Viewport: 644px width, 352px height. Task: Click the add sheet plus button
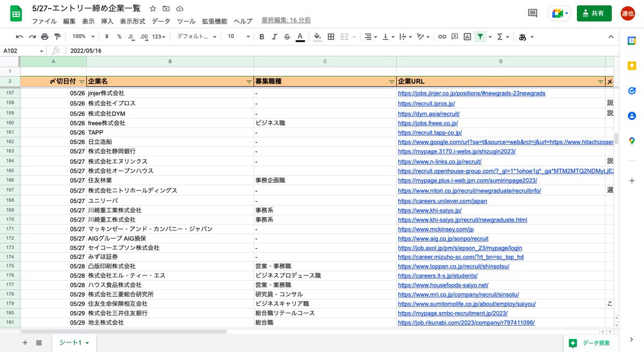point(25,342)
